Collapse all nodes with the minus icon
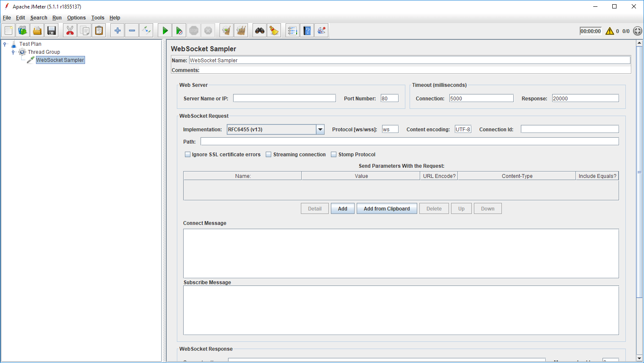Screen dimensions: 644x363 pyautogui.click(x=132, y=30)
